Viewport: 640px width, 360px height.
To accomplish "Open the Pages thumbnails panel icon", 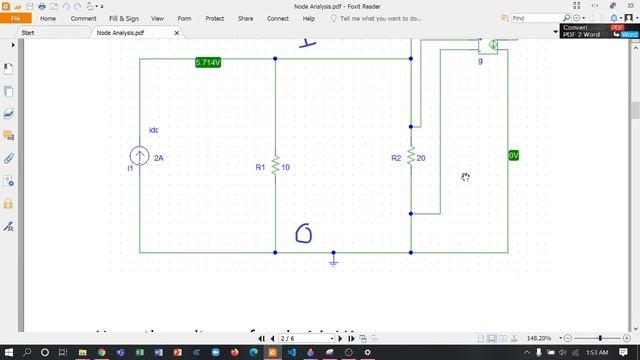I will click(8, 91).
